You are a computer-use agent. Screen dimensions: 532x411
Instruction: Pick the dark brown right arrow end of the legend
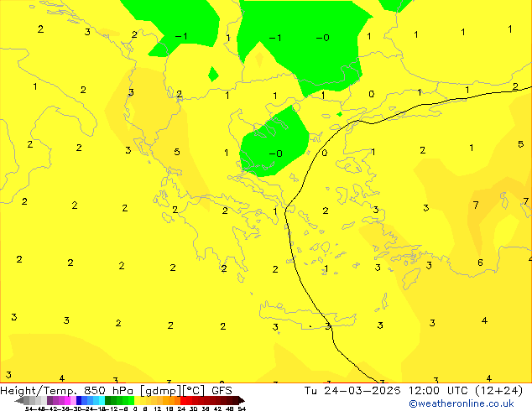242,401
